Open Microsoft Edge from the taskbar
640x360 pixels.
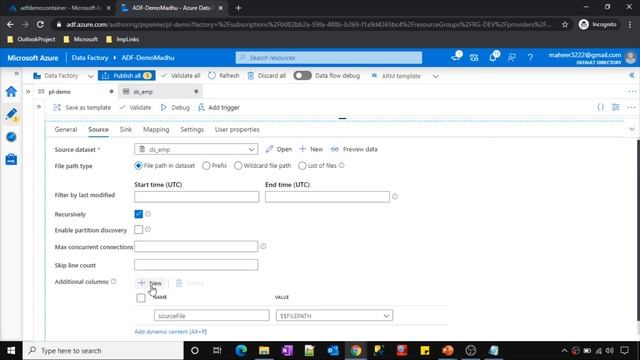241,351
